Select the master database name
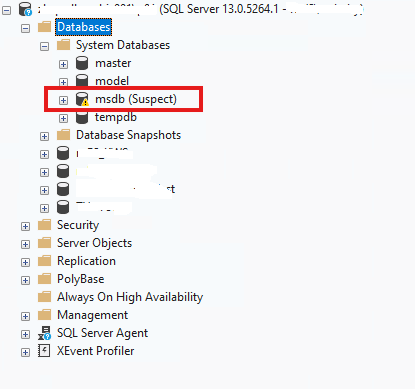The width and height of the screenshot is (415, 389). pos(113,63)
